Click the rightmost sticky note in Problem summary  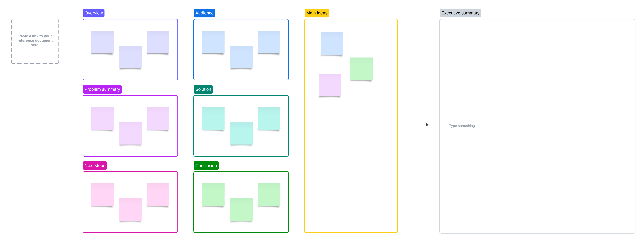pyautogui.click(x=158, y=118)
